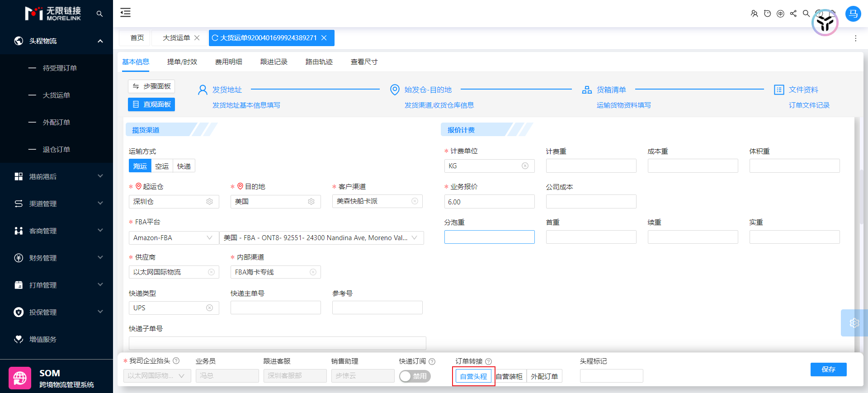Open the floating settings gear on right edge
Image resolution: width=868 pixels, height=393 pixels.
[x=854, y=323]
